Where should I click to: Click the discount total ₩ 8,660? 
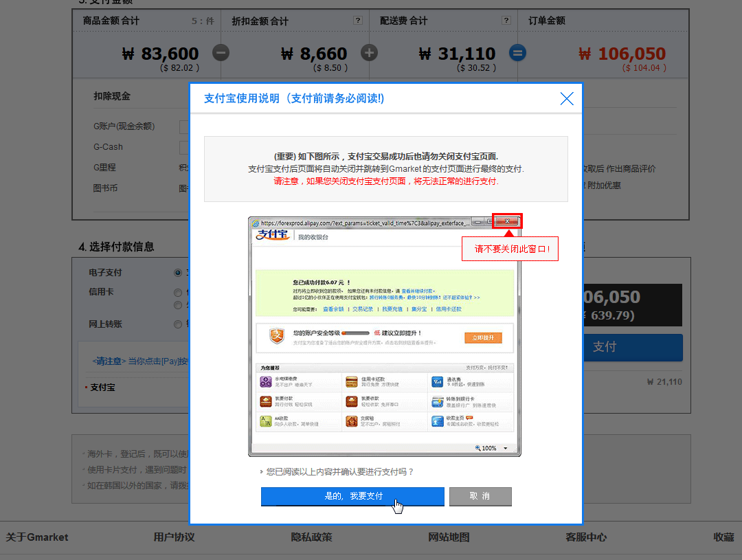coord(314,54)
